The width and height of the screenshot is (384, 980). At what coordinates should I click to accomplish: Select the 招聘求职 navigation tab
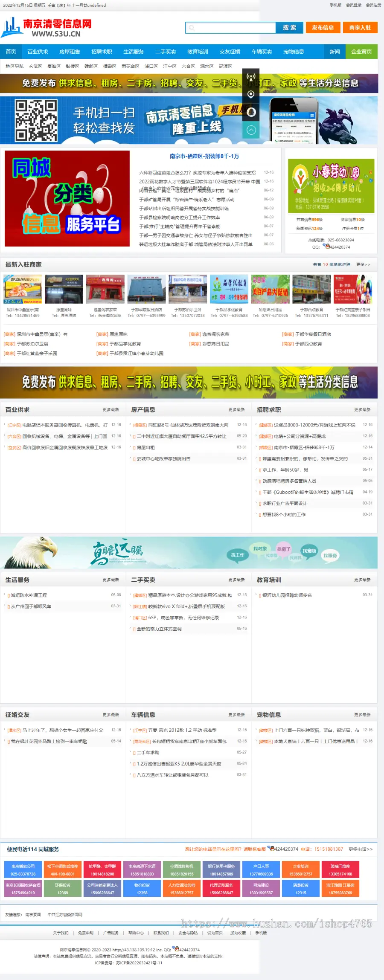pos(102,52)
